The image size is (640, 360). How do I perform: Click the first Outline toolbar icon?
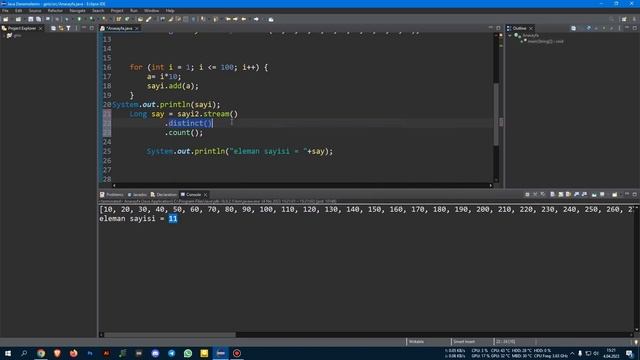pyautogui.click(x=573, y=28)
